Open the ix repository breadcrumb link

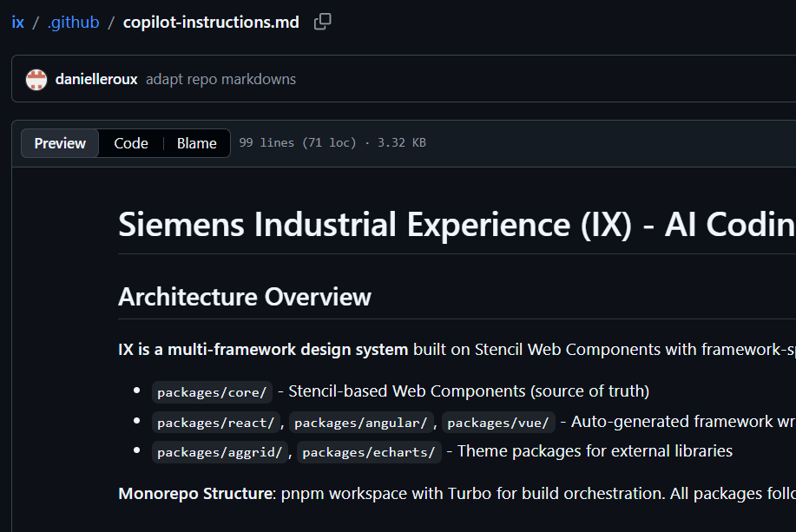16,22
